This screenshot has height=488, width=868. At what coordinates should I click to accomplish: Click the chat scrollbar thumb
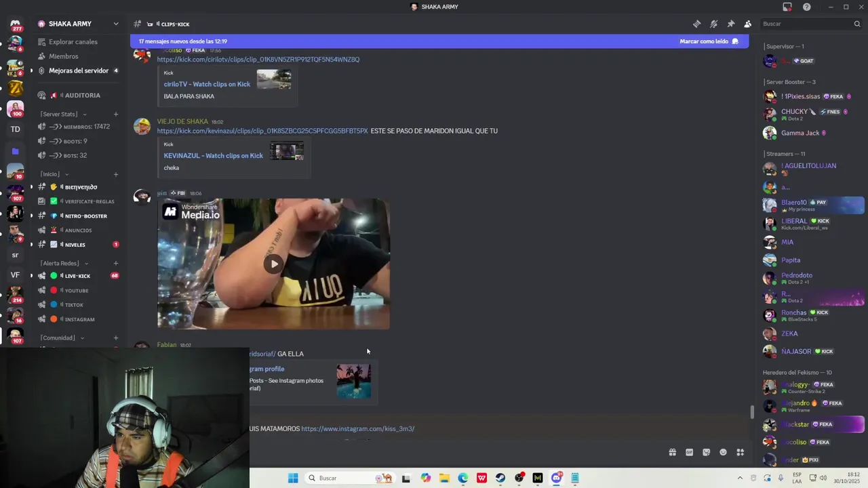point(751,412)
